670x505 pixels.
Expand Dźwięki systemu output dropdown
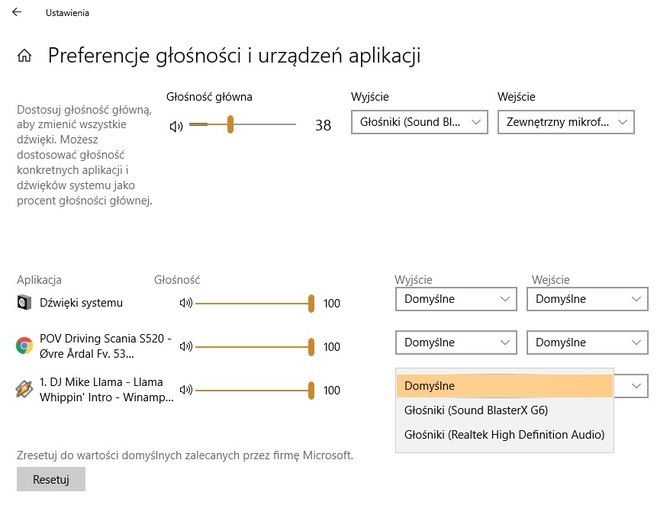[x=455, y=299]
